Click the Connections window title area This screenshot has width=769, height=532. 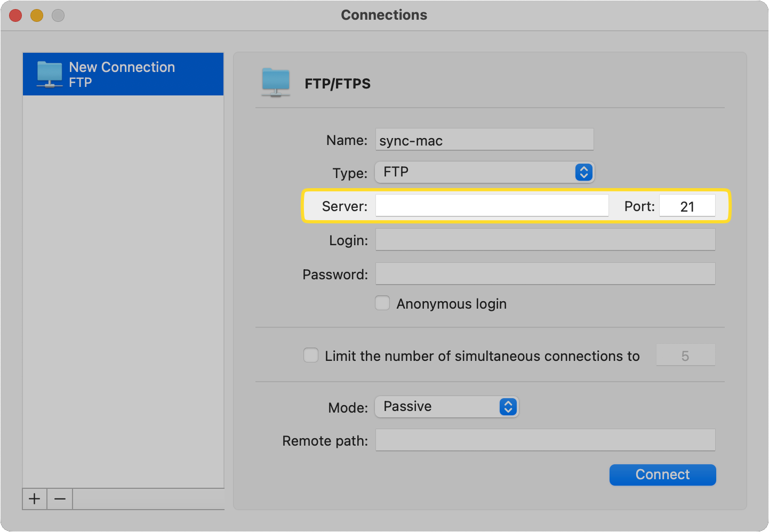tap(384, 15)
